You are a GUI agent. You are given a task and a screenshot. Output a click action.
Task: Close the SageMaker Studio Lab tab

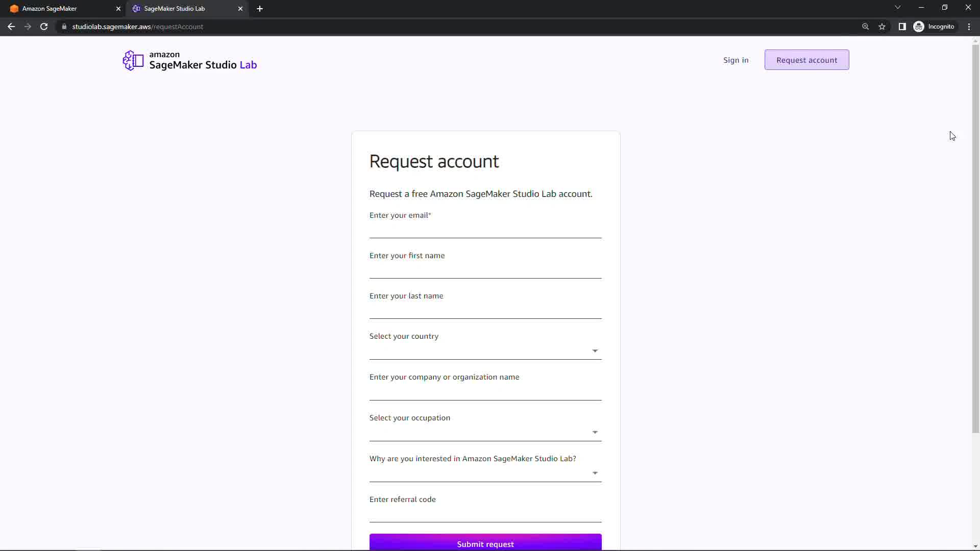(x=240, y=9)
